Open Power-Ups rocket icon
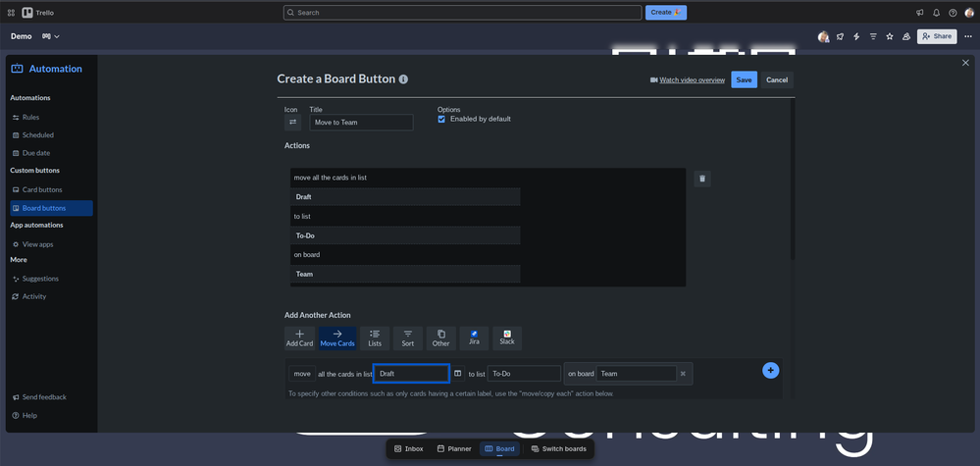This screenshot has height=466, width=980. click(840, 37)
